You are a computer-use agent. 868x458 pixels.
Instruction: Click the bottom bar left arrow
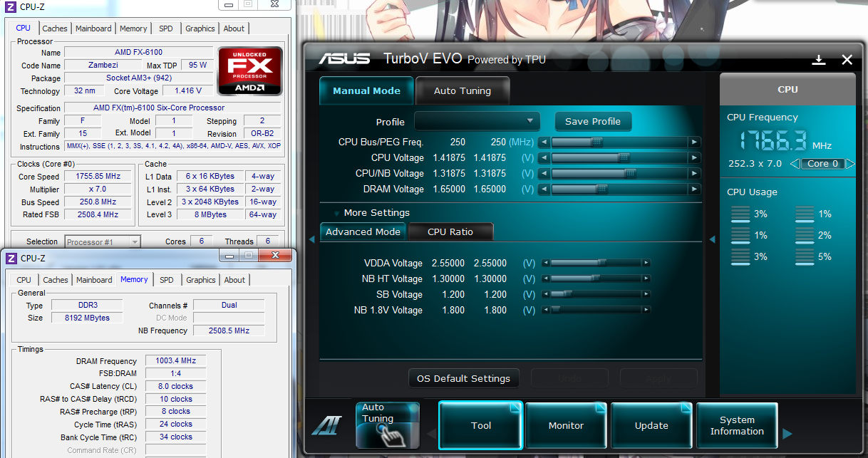[430, 433]
